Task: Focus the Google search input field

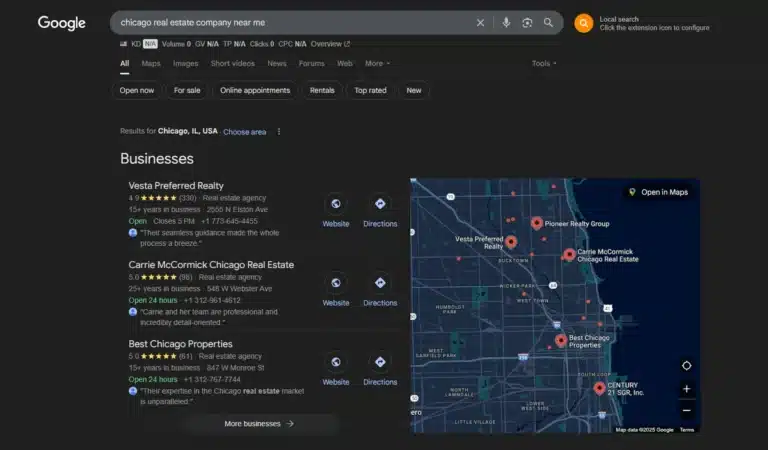Action: click(x=294, y=23)
